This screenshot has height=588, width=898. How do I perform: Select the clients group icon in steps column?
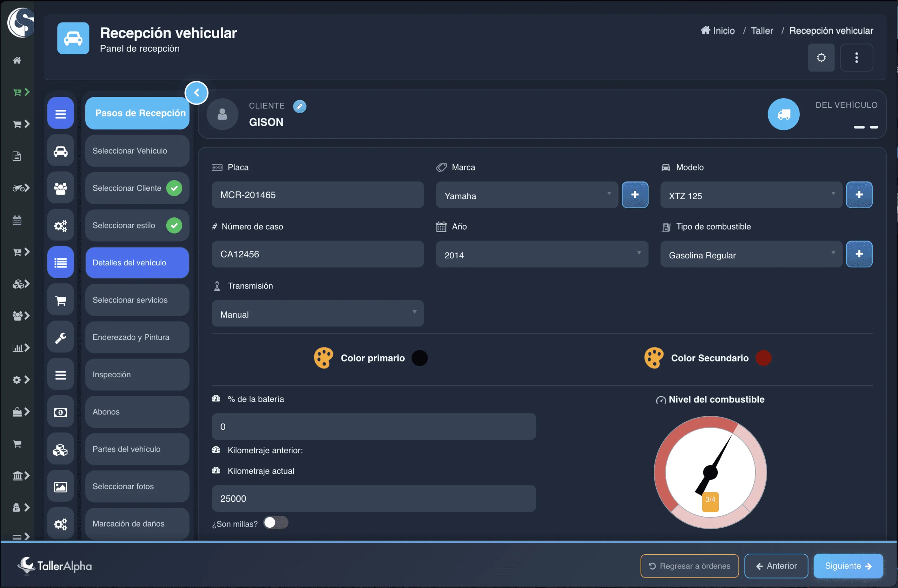[x=60, y=188]
